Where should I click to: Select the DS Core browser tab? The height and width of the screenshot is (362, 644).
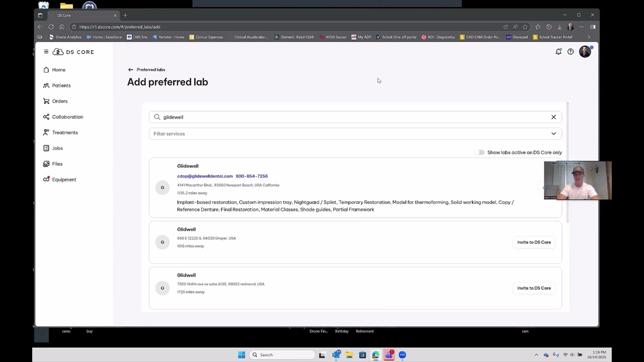(x=83, y=15)
